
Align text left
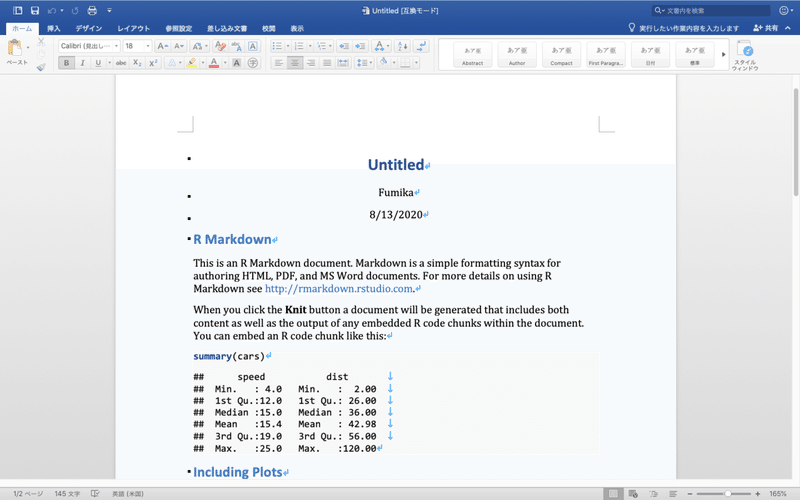point(279,63)
